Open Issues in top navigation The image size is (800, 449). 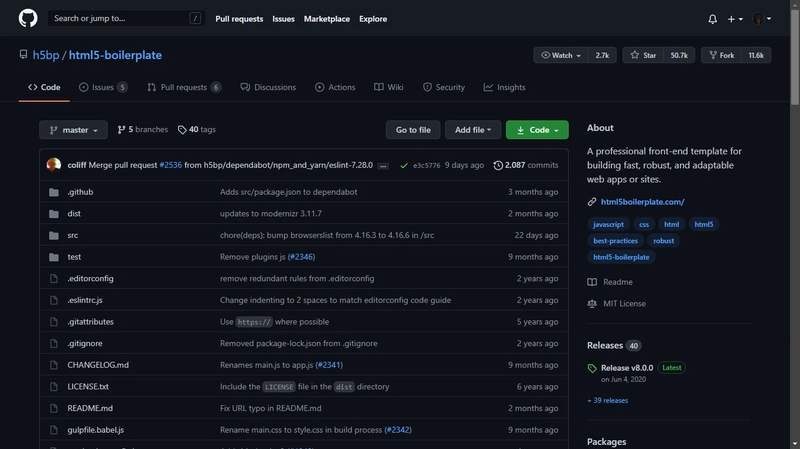pyautogui.click(x=283, y=19)
